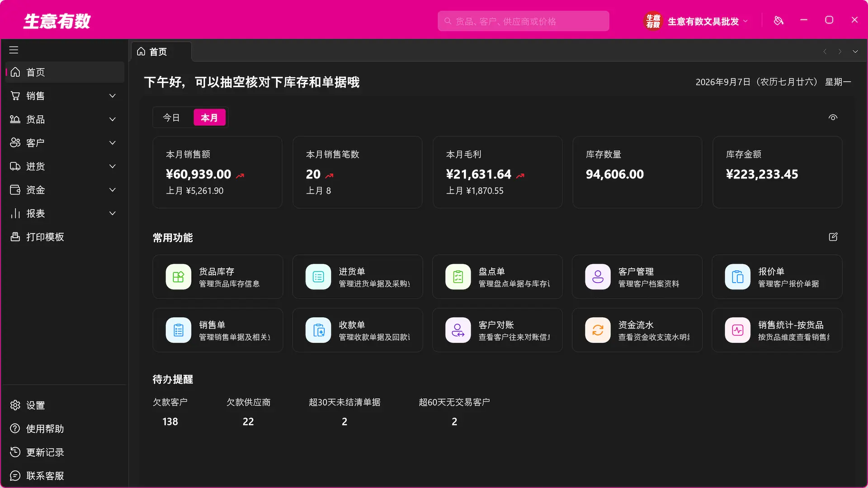The height and width of the screenshot is (488, 868).
Task: Open the 库存数量 summary card
Action: coord(637,172)
